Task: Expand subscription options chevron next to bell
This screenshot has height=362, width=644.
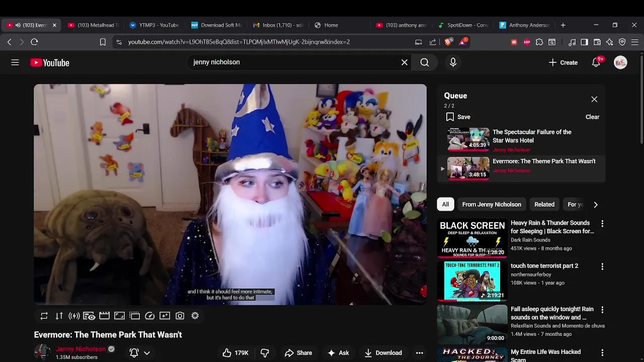Action: coord(147,353)
